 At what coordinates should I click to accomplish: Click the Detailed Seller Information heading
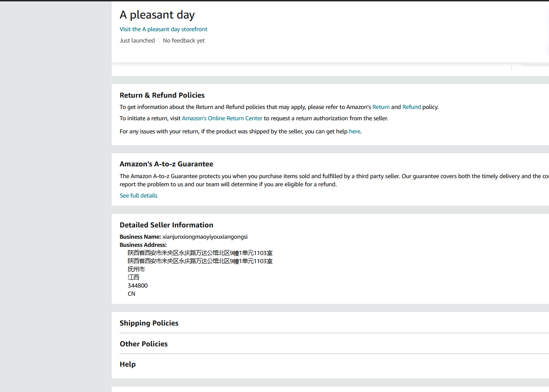tap(166, 225)
